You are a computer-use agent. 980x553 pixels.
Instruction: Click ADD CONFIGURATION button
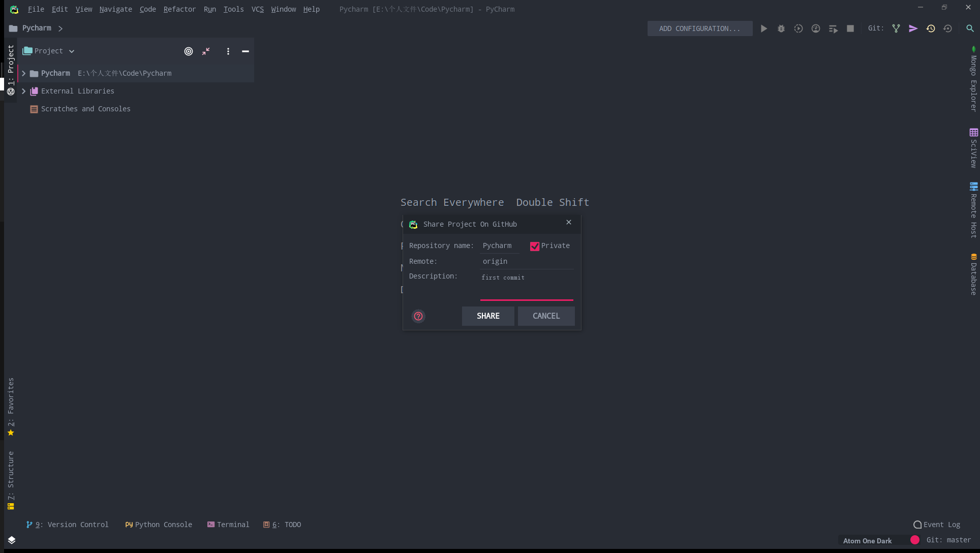point(700,29)
